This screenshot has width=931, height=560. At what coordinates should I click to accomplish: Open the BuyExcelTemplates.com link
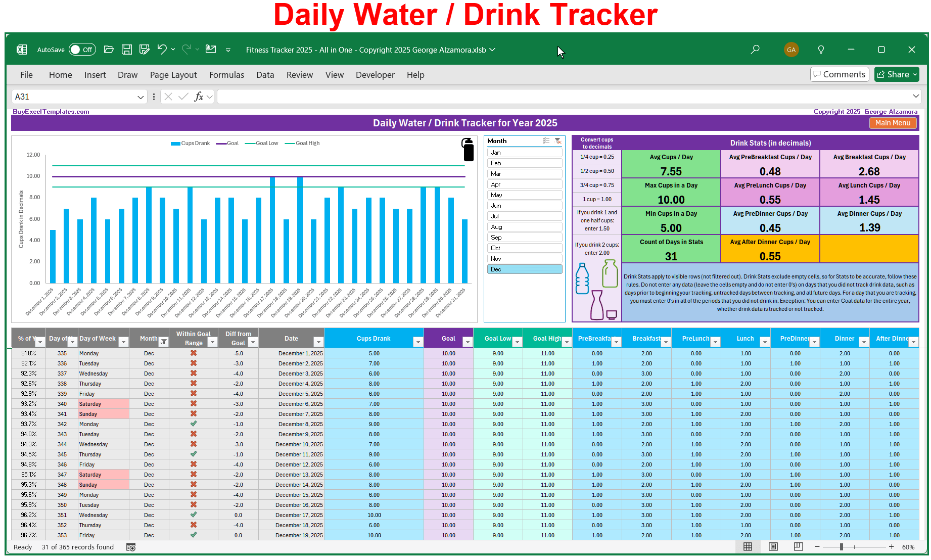(x=51, y=111)
